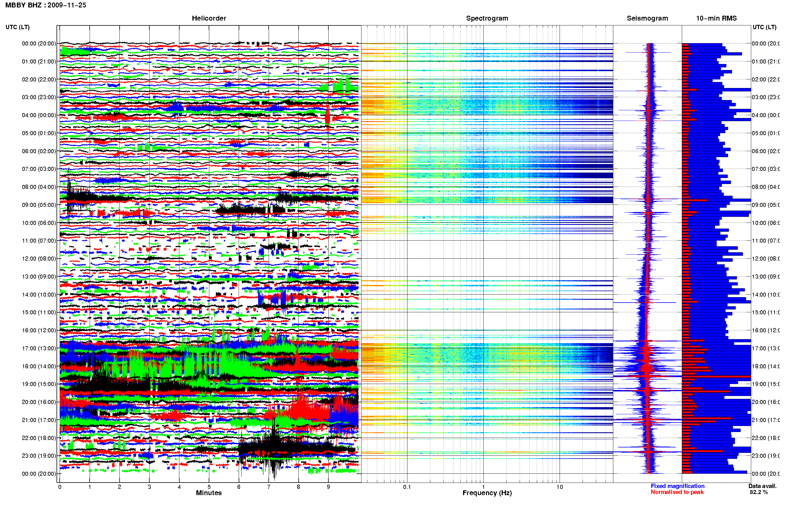Click the left '06:00 (02:00)' time label
812x508 pixels.
tap(39, 151)
